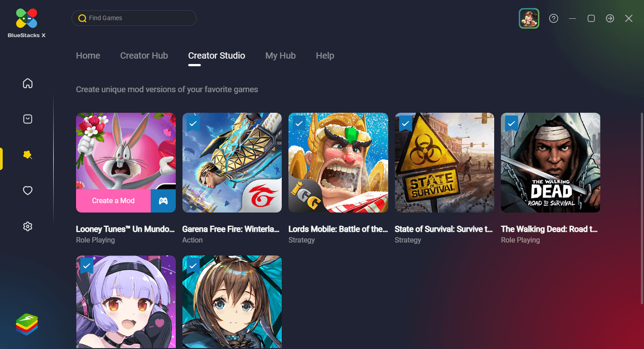Click Garena Free Fire: Winterla... title
The height and width of the screenshot is (349, 644).
click(x=231, y=229)
